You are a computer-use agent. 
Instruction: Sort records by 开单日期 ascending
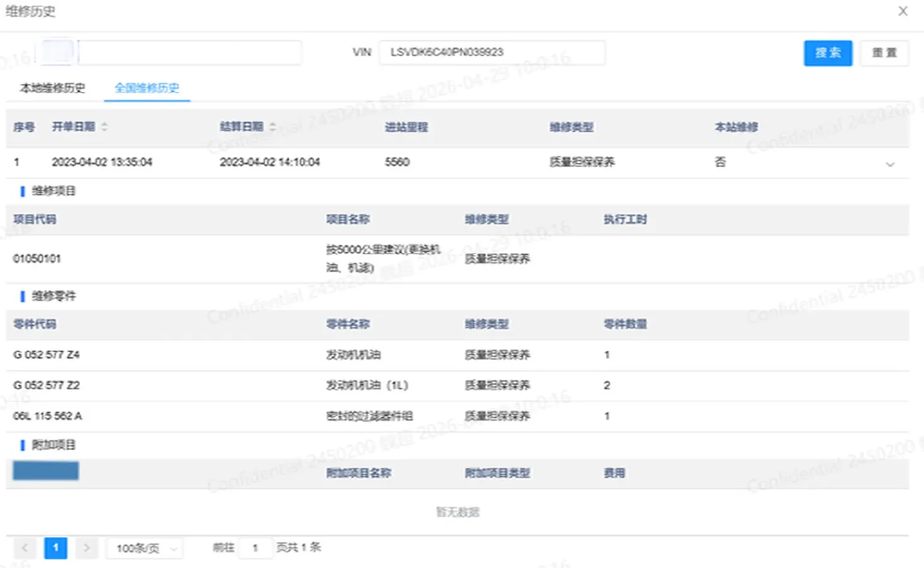pos(104,124)
